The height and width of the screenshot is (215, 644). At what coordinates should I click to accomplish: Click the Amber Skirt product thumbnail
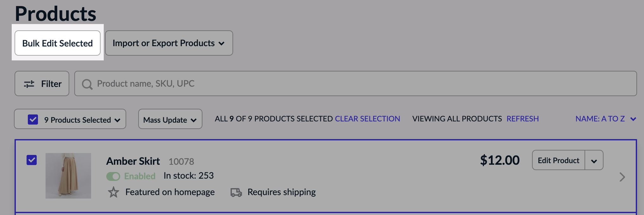pyautogui.click(x=68, y=176)
